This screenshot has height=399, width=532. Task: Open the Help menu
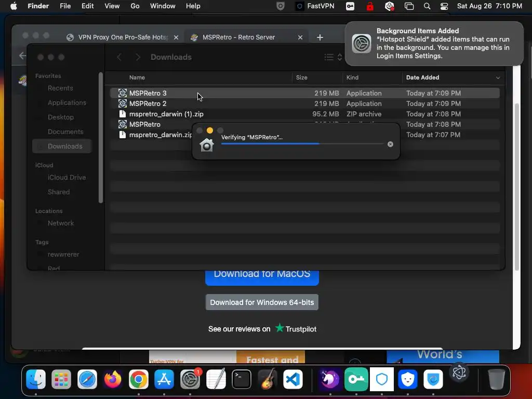tap(193, 6)
